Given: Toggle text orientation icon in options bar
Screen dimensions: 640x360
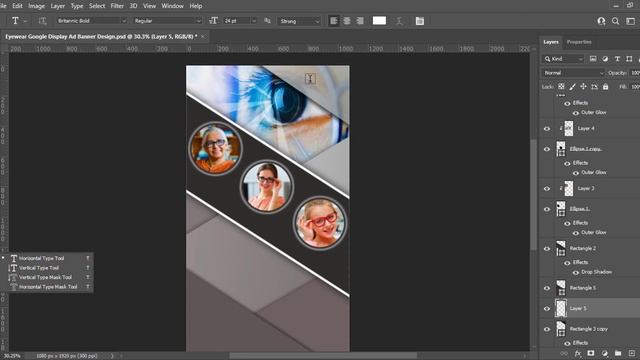Looking at the screenshot, I should [x=42, y=21].
